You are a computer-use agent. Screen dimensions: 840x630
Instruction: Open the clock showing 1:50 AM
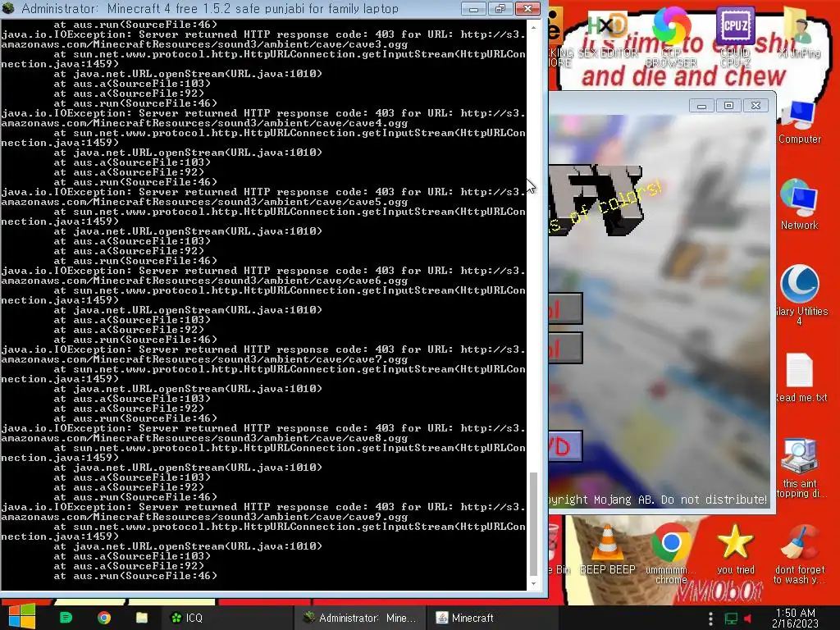[795, 619]
